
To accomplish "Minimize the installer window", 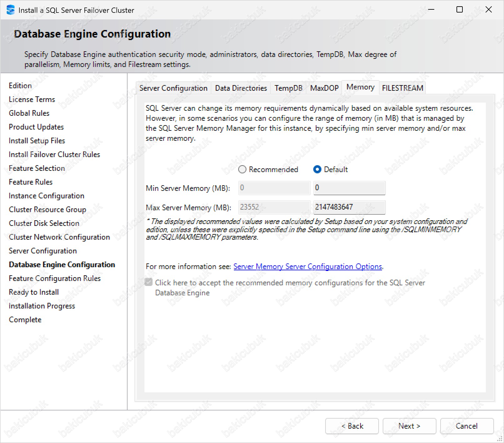I will click(x=431, y=10).
